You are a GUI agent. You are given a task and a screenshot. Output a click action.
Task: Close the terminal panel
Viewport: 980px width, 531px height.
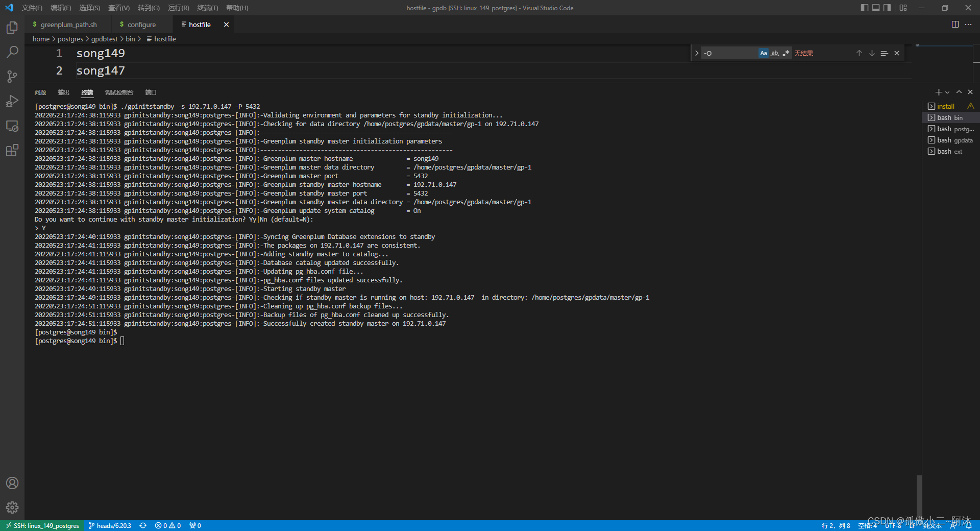[x=970, y=92]
